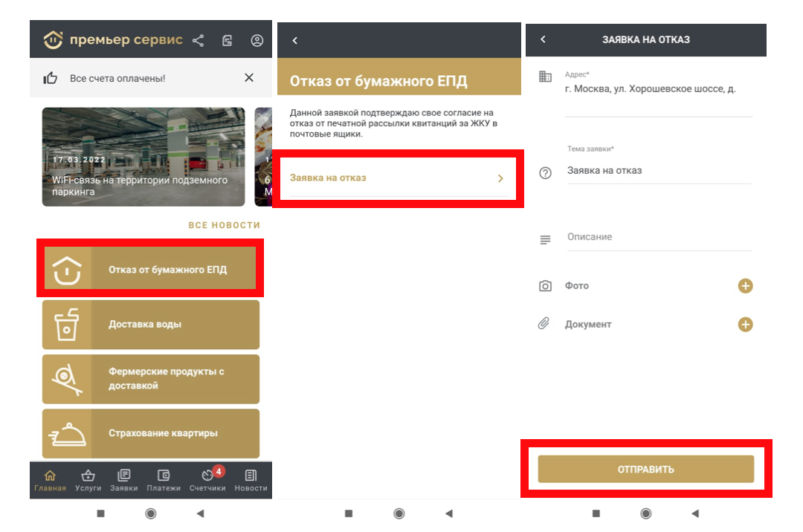Open 'ВСЕ НОВОСТИ' link

(x=224, y=225)
